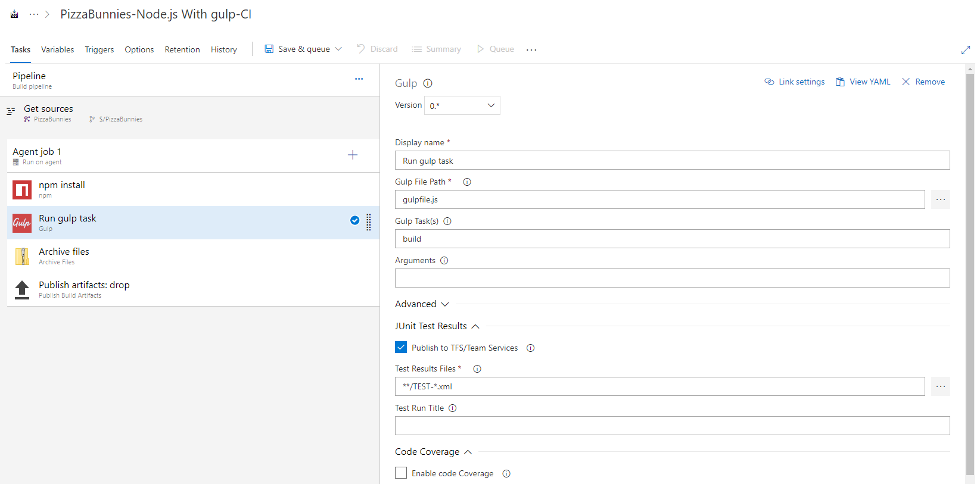980x484 pixels.
Task: Browse for Gulp File Path with ellipsis button
Action: (940, 199)
